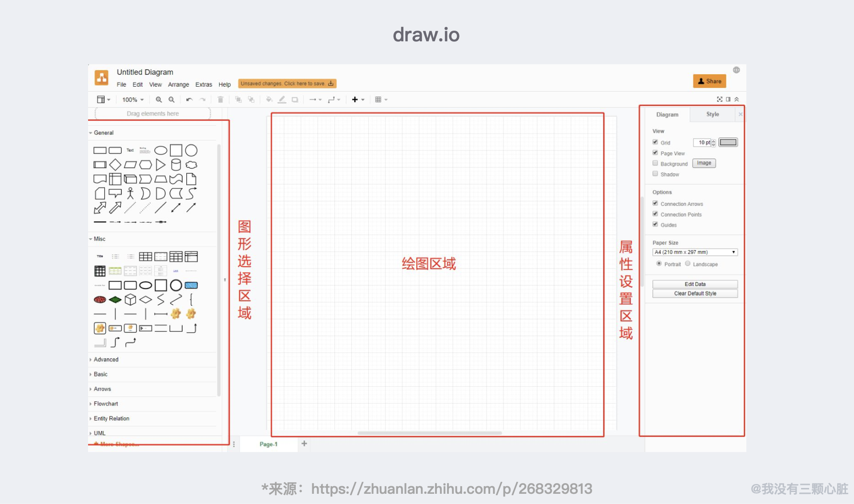
Task: Click the delete trash icon in toolbar
Action: click(220, 100)
